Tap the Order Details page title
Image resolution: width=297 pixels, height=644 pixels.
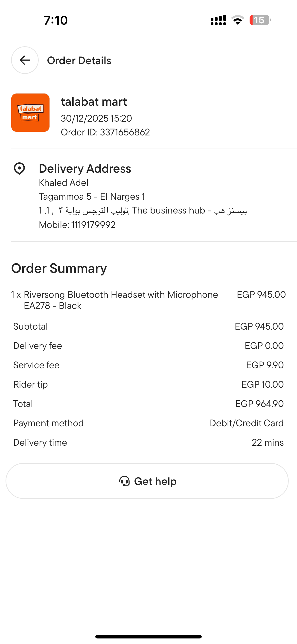[x=79, y=61]
